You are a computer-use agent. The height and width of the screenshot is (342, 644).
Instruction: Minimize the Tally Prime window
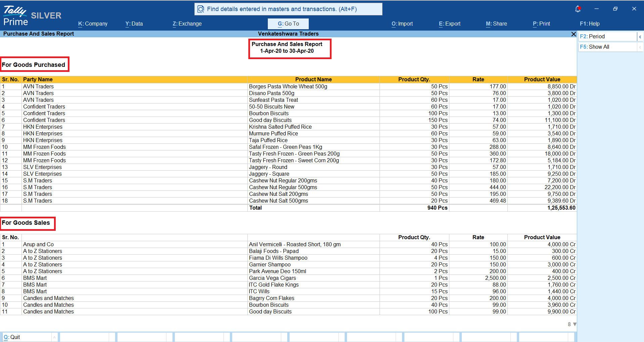596,9
